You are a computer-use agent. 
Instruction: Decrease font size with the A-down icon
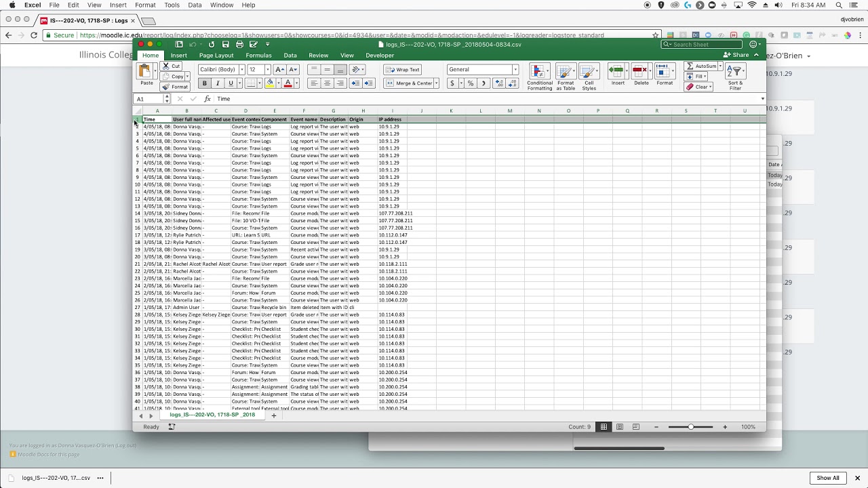(x=292, y=70)
